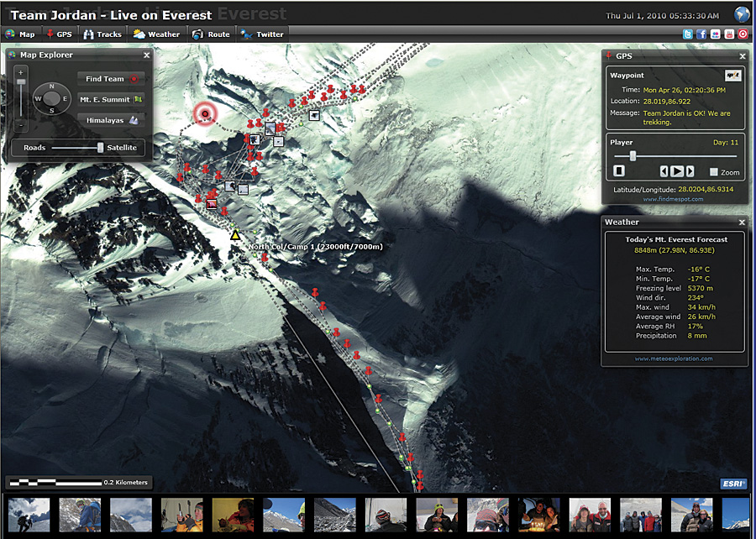
Task: Click the Map Explorer header globe icon
Action: click(x=12, y=55)
